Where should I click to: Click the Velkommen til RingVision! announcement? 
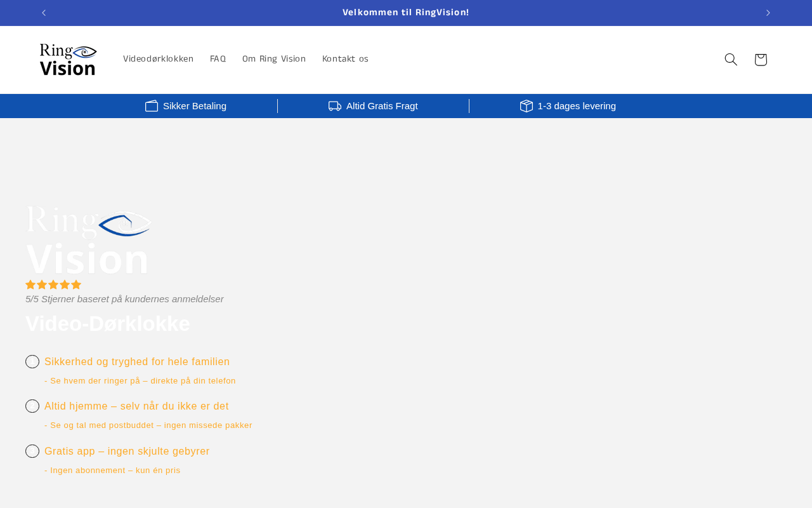click(406, 13)
